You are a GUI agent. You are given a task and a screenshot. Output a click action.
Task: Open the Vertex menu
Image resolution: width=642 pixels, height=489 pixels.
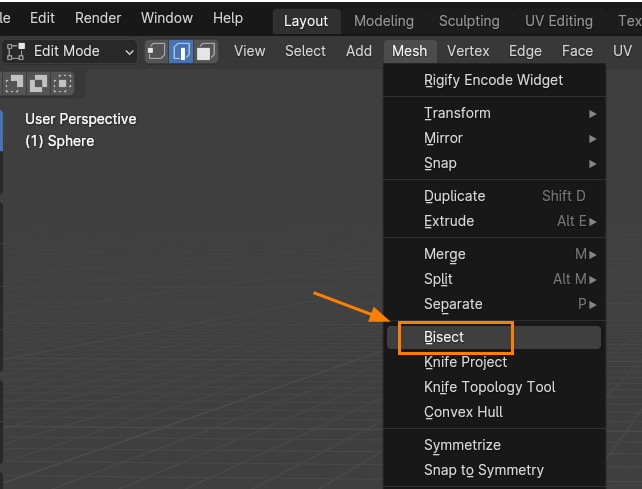tap(468, 51)
